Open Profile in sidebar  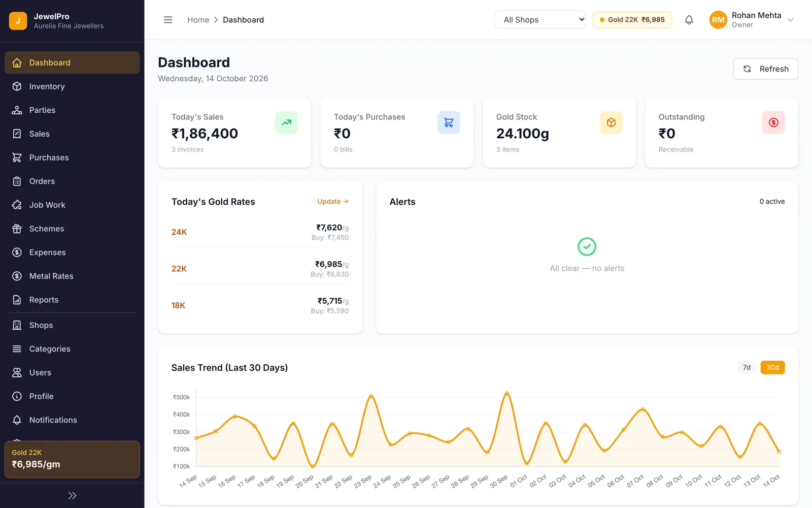pyautogui.click(x=72, y=396)
